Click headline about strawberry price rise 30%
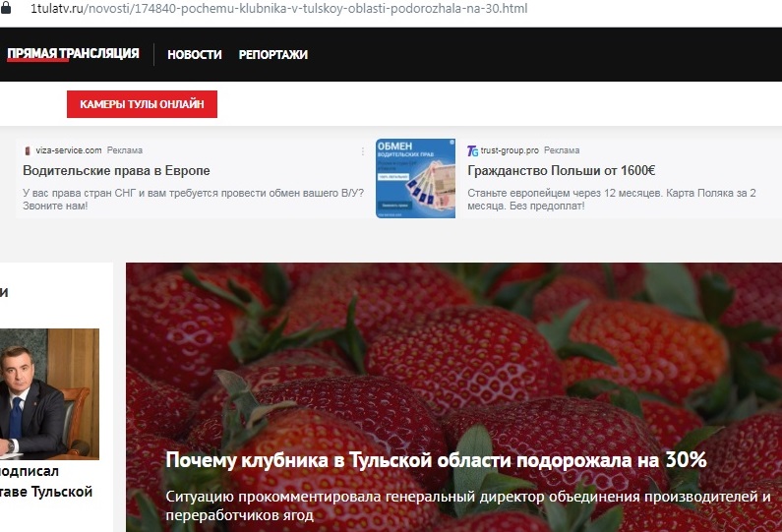 tap(436, 459)
